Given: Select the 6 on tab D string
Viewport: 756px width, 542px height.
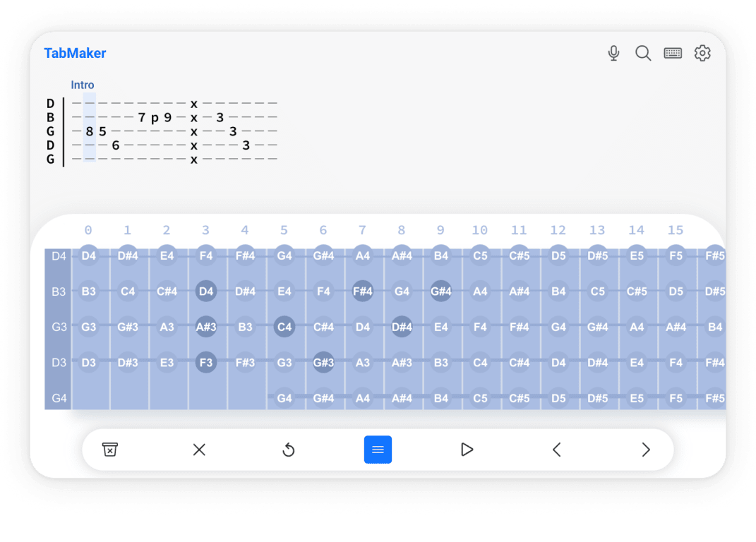Looking at the screenshot, I should point(116,145).
